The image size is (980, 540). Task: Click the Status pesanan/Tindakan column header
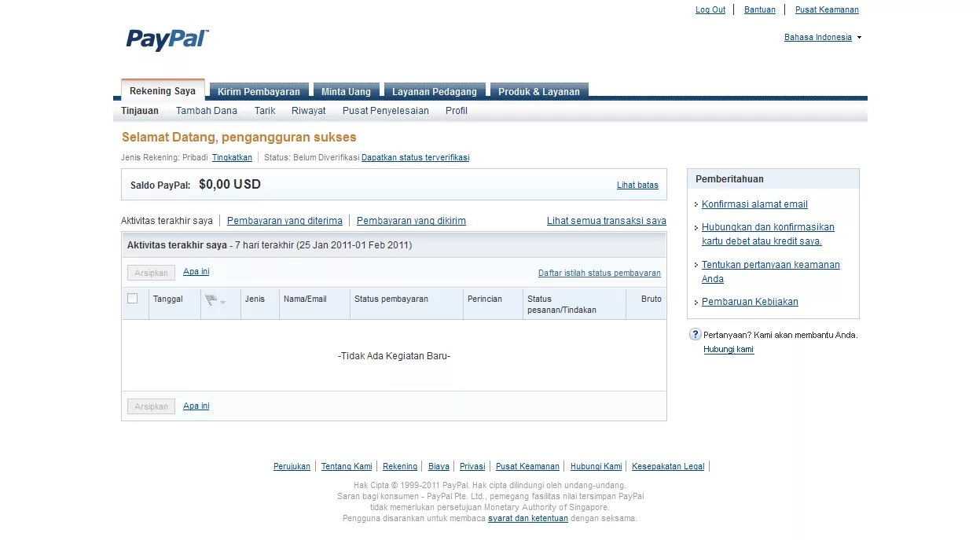coord(562,304)
